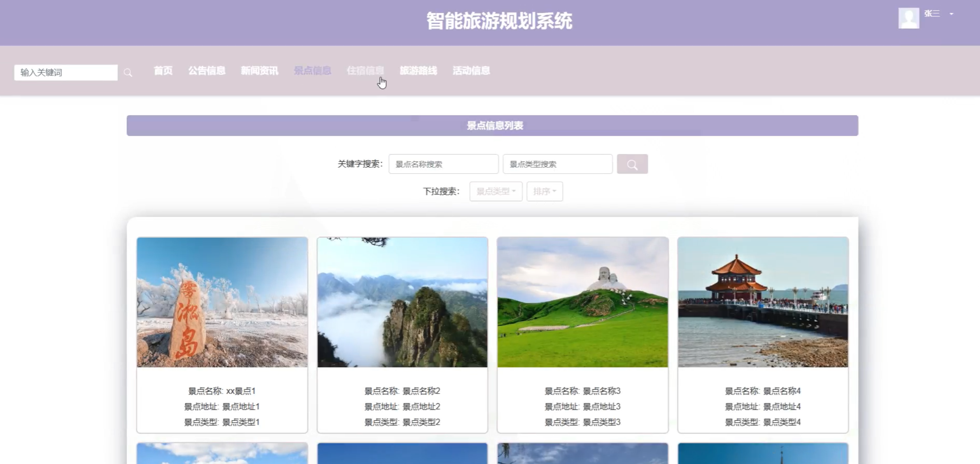Select the 景点信息 navigation item

coord(312,71)
